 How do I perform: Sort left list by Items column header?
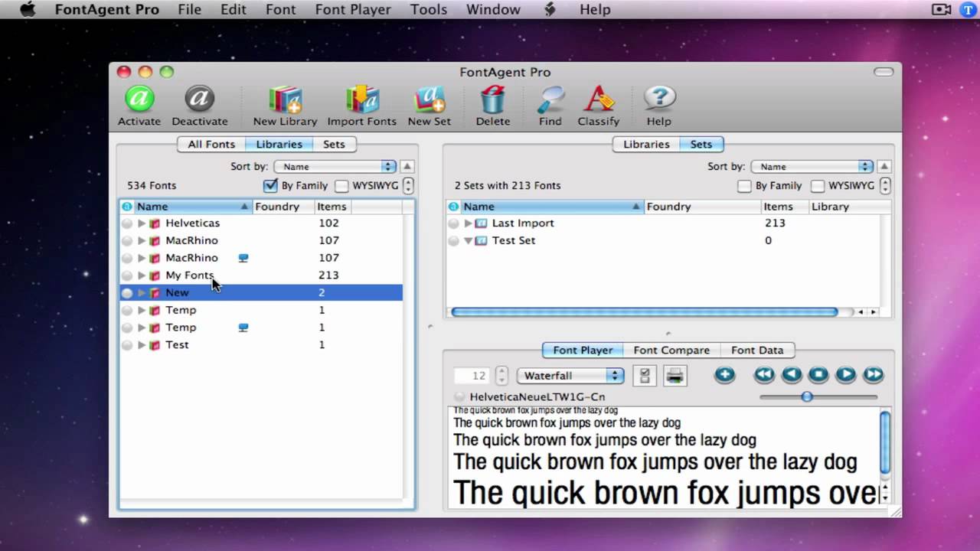(x=333, y=207)
